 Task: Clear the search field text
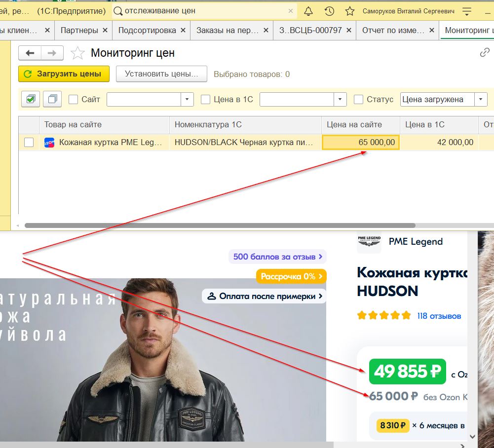click(x=291, y=11)
